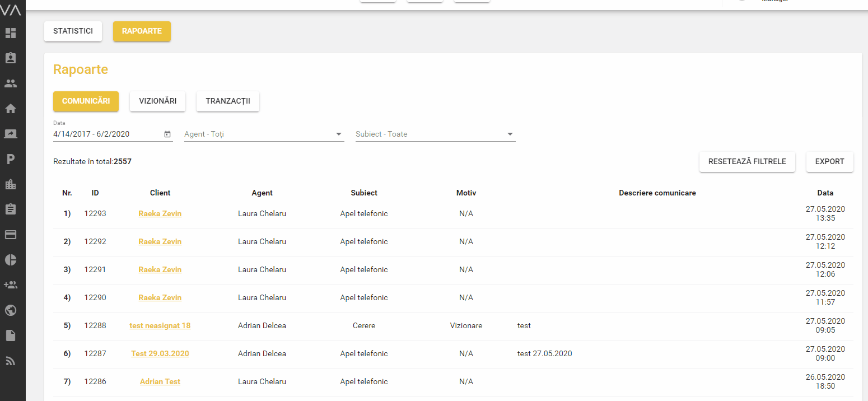Open the letter P sidebar icon
Image resolution: width=868 pixels, height=401 pixels.
11,159
